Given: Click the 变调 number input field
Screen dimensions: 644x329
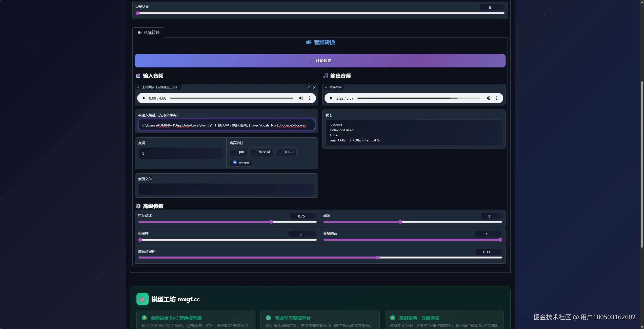Looking at the screenshot, I should tap(180, 154).
